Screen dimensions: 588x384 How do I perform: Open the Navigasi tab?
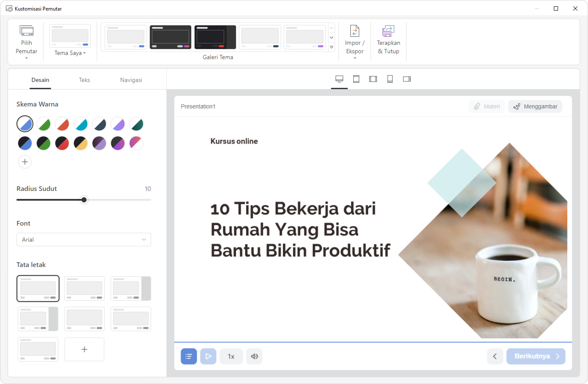coord(131,80)
